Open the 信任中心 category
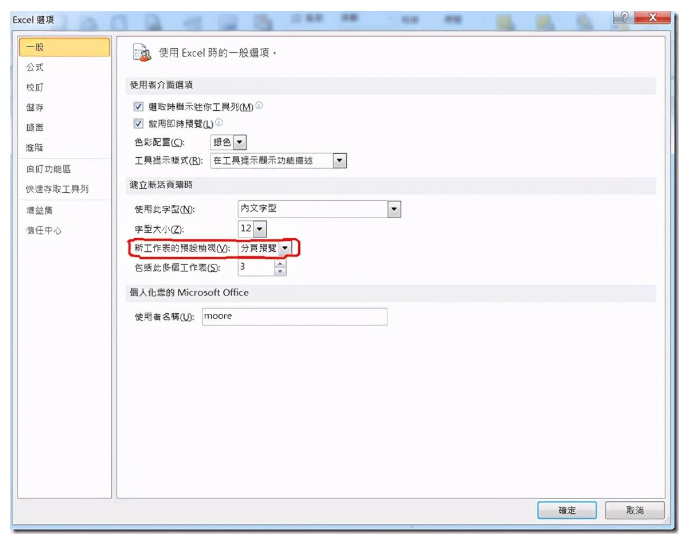 tap(44, 230)
